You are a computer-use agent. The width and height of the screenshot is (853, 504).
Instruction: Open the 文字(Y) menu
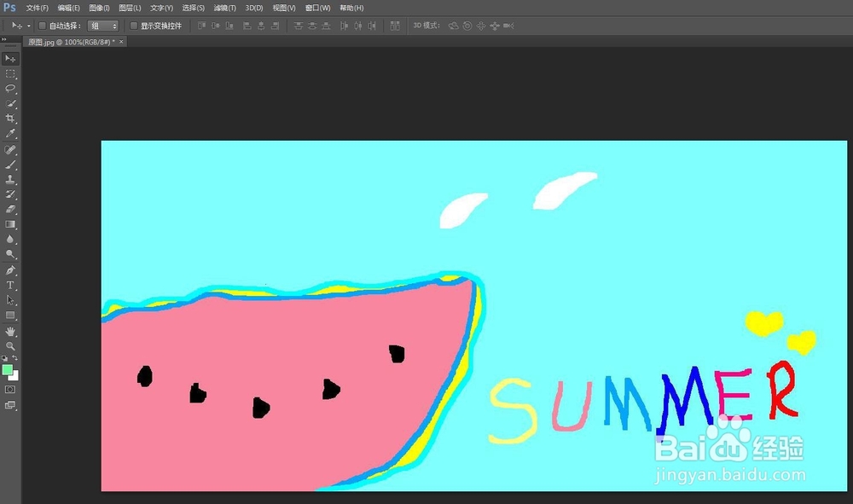[161, 9]
